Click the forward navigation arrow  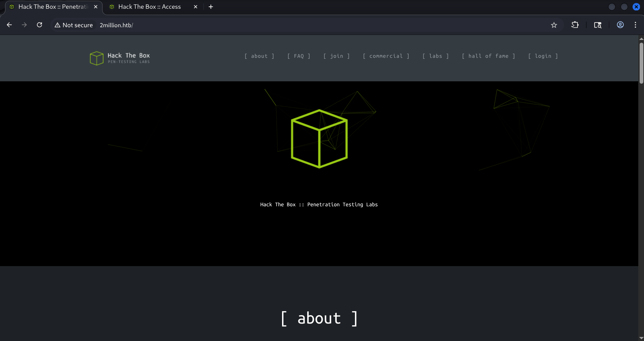(x=24, y=25)
